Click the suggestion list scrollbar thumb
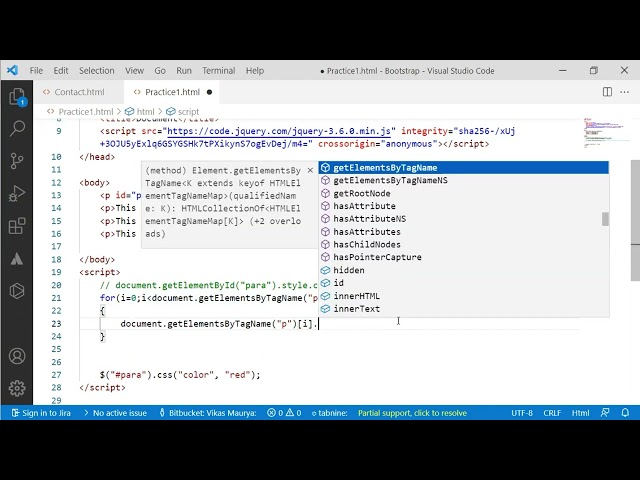640x480 pixels. click(605, 219)
